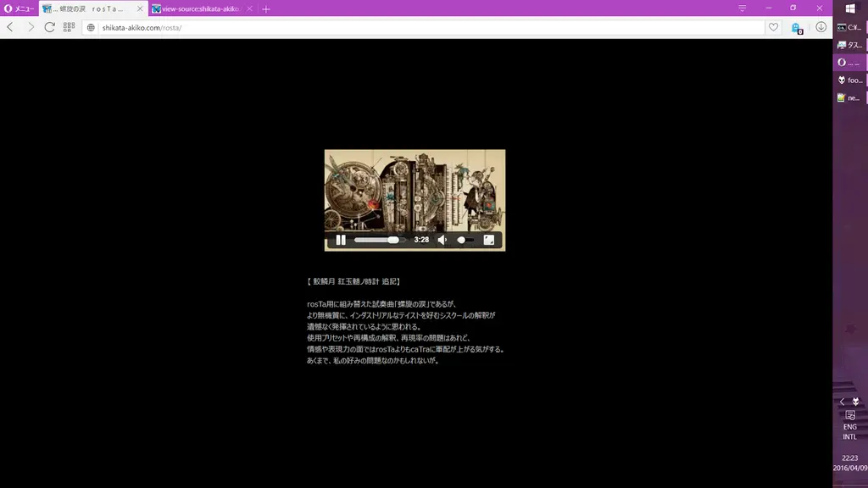Viewport: 868px width, 488px height.
Task: Show hidden system tray icons
Action: [x=842, y=402]
